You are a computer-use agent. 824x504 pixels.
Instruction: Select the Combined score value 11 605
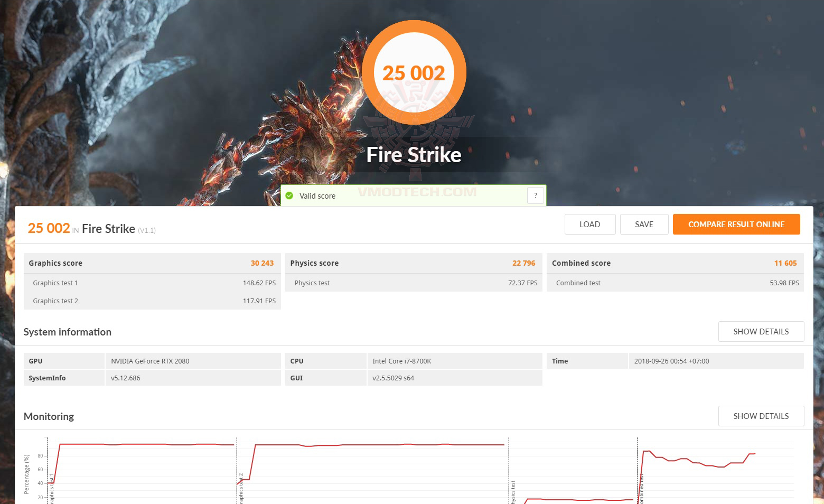tap(785, 263)
